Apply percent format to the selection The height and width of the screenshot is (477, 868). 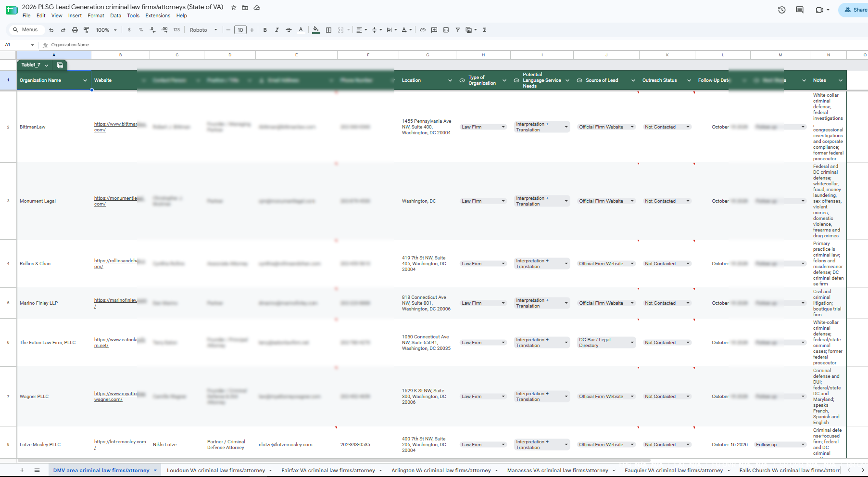(141, 30)
